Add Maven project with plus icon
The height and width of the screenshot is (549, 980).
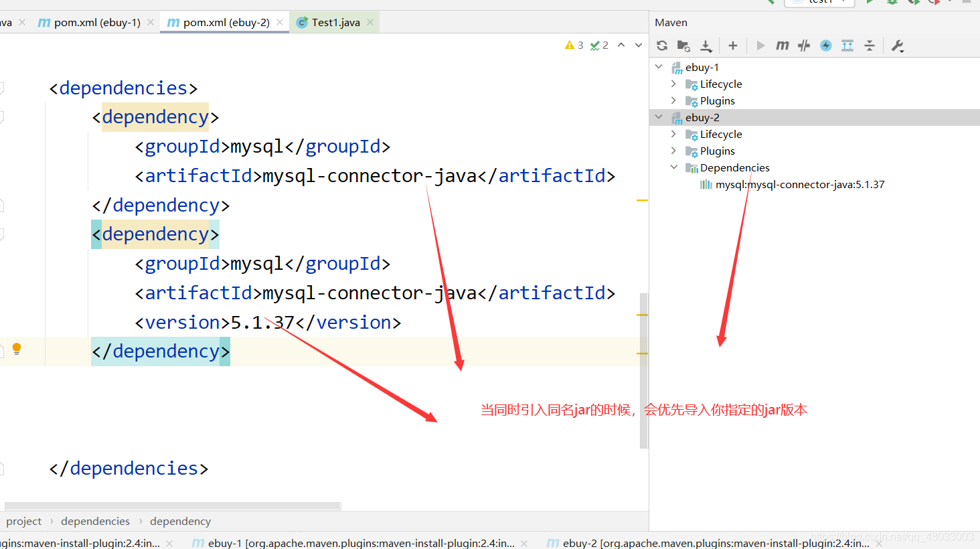click(733, 46)
